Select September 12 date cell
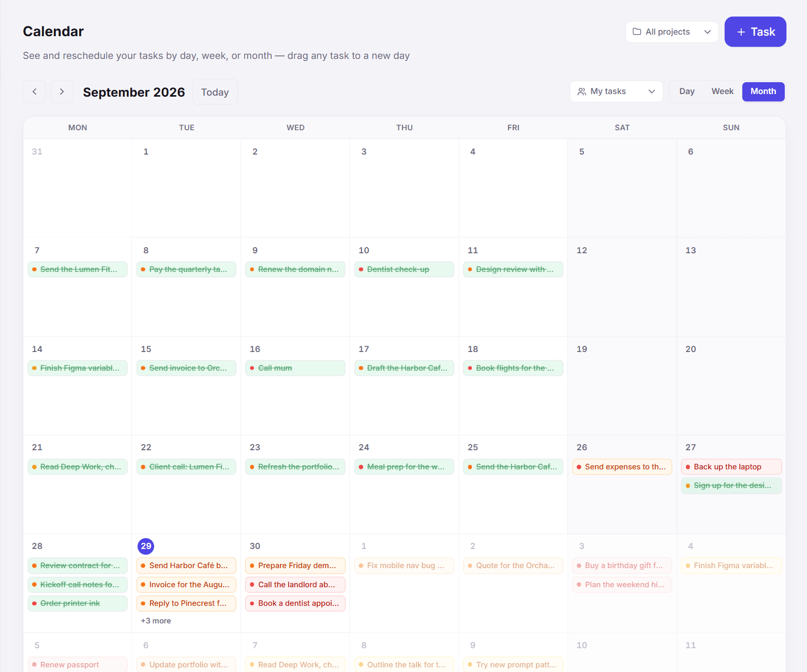This screenshot has width=807, height=672. coord(622,287)
